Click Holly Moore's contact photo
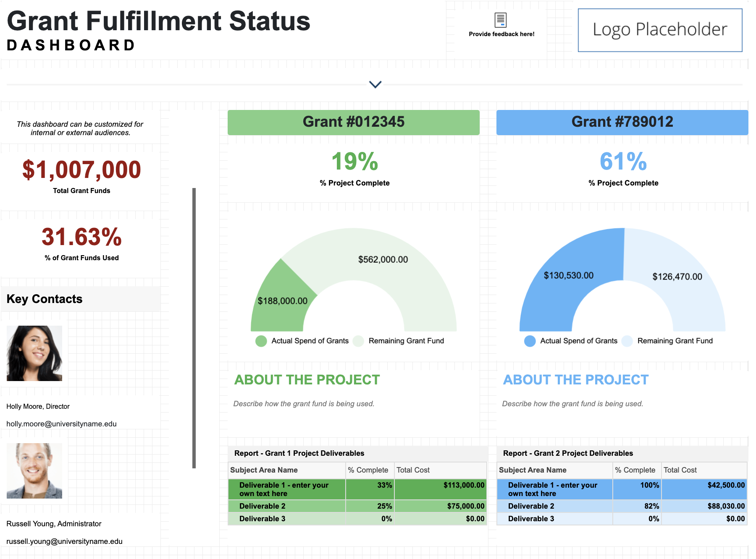Screen dimensions: 756x559 34,353
